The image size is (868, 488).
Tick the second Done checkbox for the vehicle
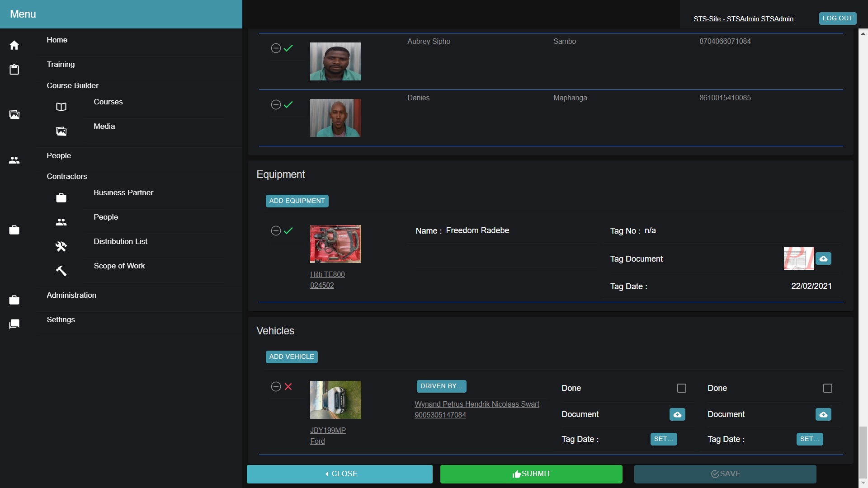tap(827, 388)
